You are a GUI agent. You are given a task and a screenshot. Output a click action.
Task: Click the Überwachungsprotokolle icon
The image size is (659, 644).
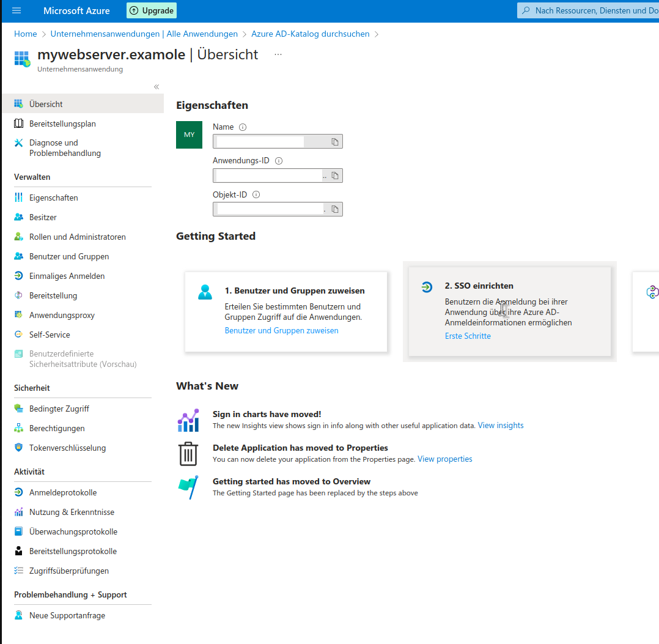18,531
